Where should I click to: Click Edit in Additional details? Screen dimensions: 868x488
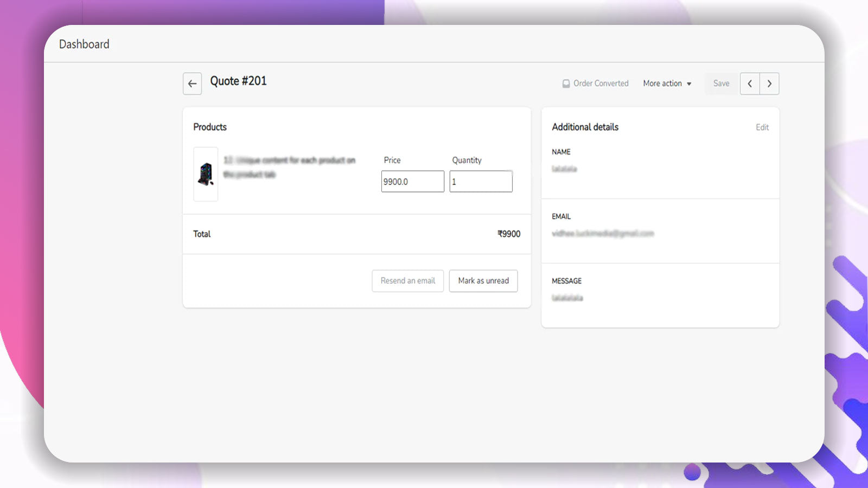click(762, 127)
